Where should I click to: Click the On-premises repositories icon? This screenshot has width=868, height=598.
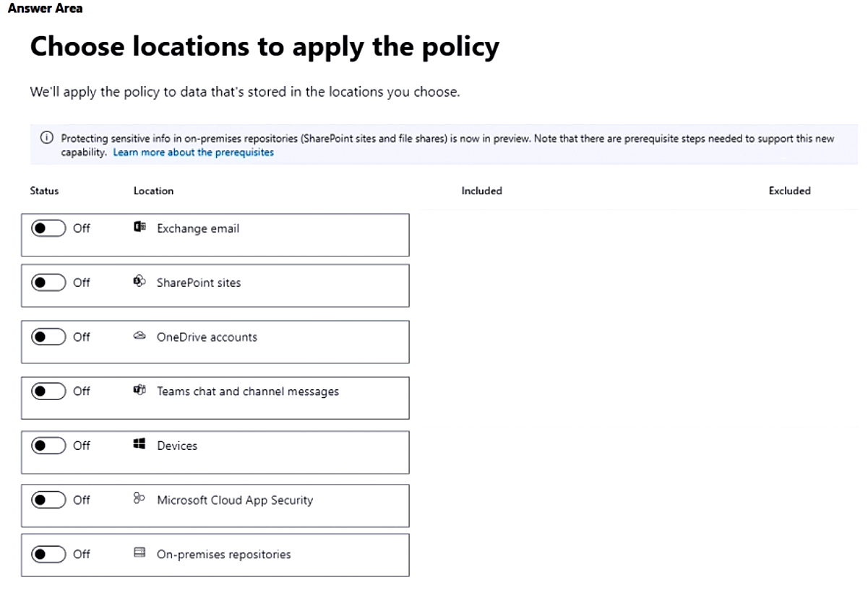coord(139,554)
